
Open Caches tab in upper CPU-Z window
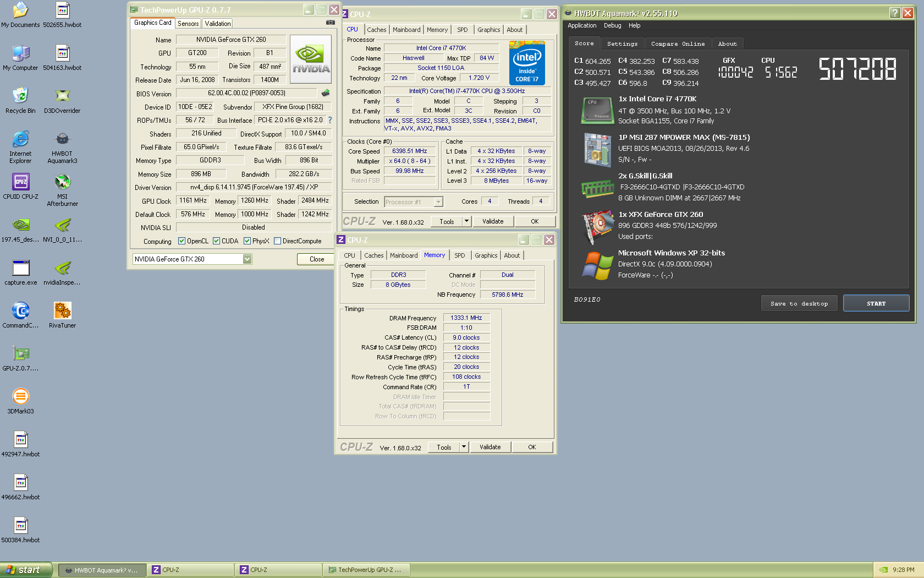tap(377, 30)
